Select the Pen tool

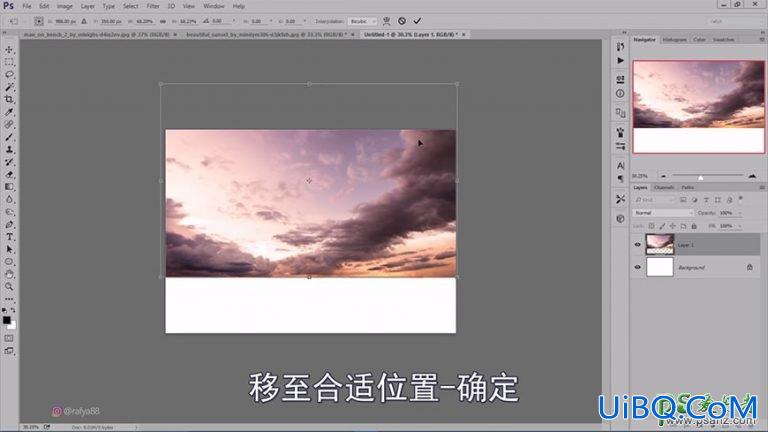click(9, 224)
